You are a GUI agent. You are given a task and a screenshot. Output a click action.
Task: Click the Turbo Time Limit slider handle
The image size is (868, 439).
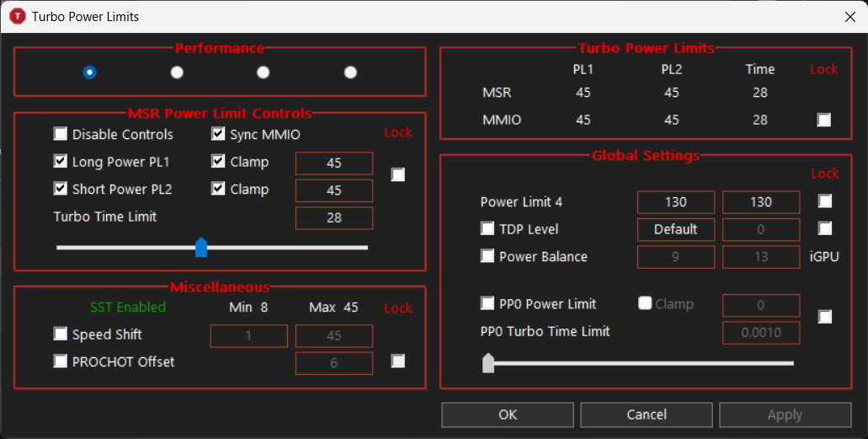tap(201, 247)
